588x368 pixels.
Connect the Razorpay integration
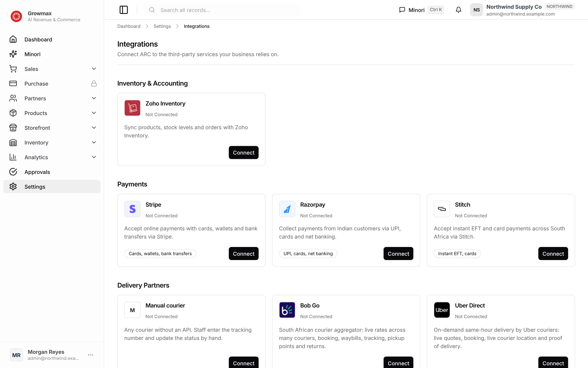point(398,254)
